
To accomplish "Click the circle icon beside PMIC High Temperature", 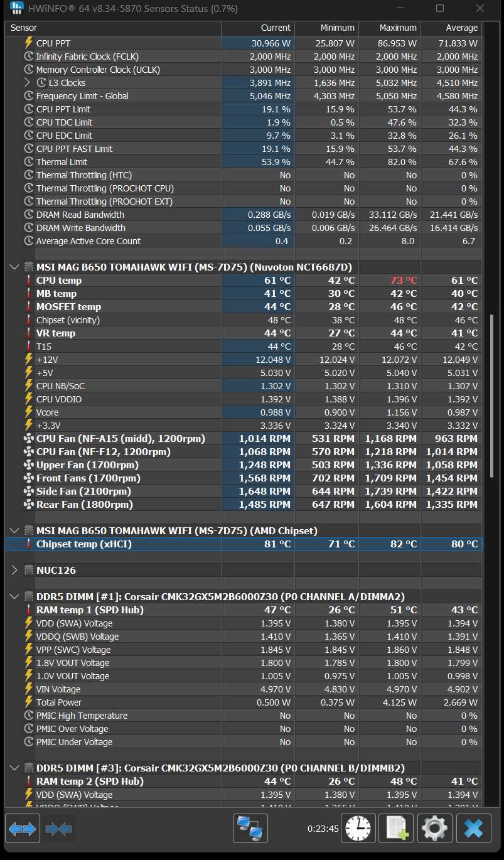I will (x=28, y=716).
